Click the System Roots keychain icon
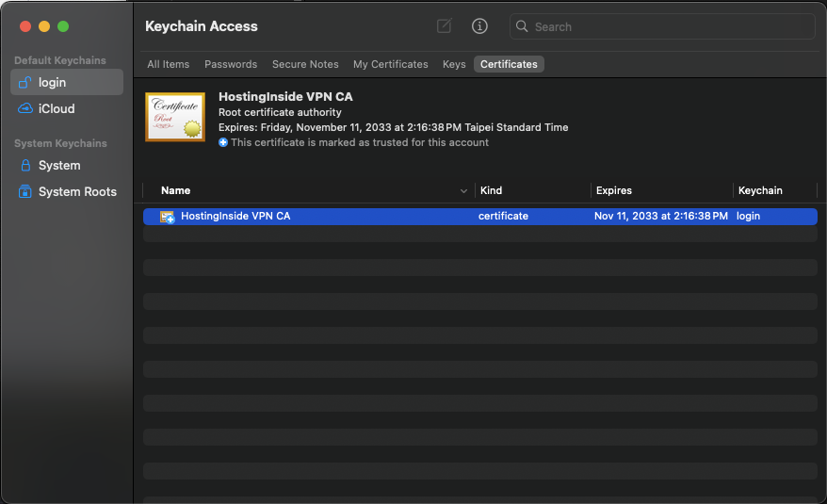 pyautogui.click(x=24, y=191)
